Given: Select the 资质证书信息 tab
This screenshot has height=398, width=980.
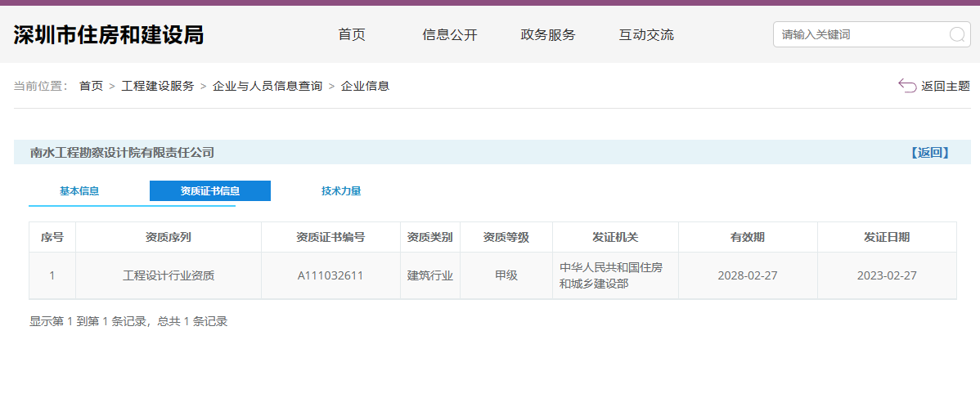Looking at the screenshot, I should coord(210,191).
